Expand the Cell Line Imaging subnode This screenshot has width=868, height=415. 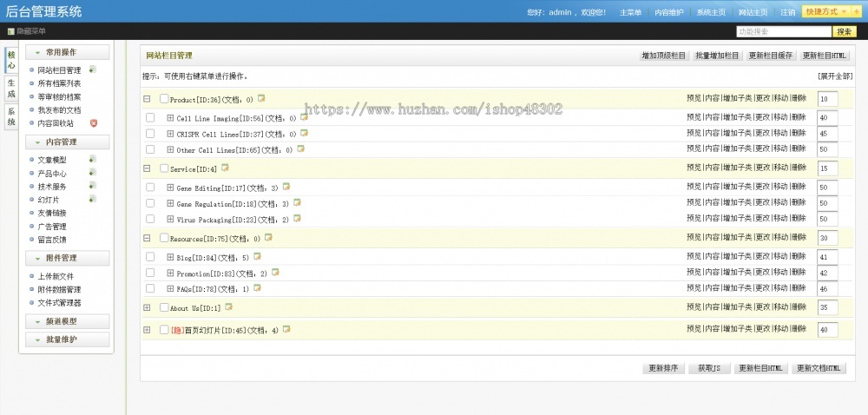(x=170, y=118)
